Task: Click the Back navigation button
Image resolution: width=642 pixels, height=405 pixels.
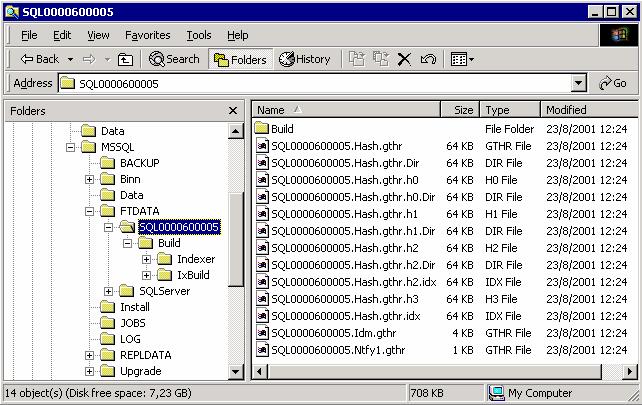Action: pyautogui.click(x=40, y=59)
